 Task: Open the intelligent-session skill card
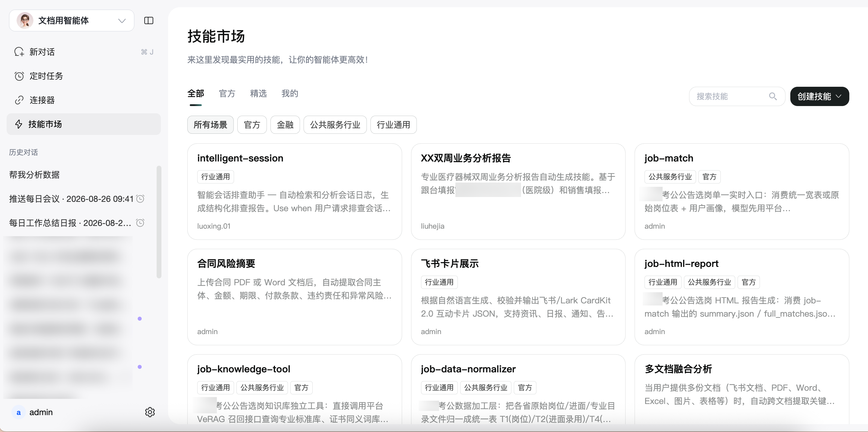[x=295, y=191]
